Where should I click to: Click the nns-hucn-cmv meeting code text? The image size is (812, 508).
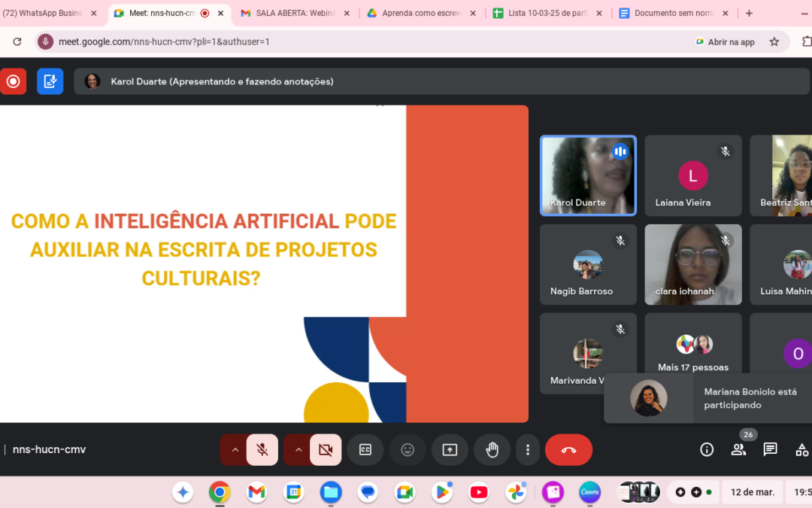pyautogui.click(x=49, y=449)
